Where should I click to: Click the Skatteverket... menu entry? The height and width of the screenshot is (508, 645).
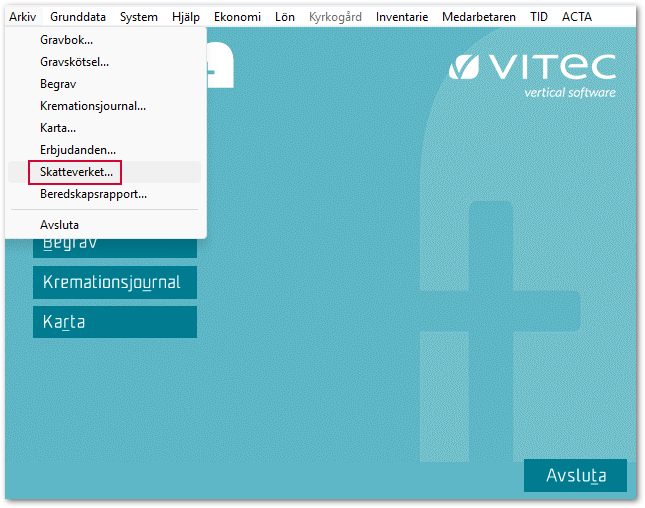pyautogui.click(x=104, y=172)
